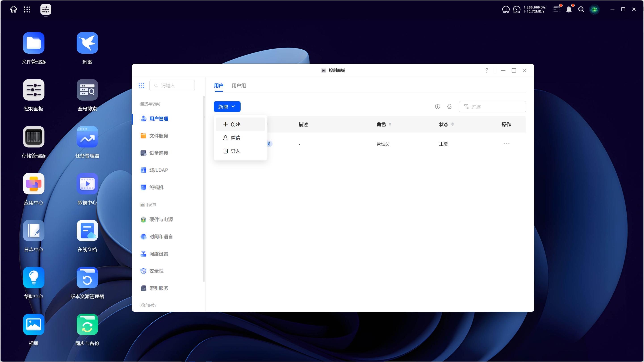The height and width of the screenshot is (362, 644).
Task: Open 日志中心 desktop icon
Action: [34, 231]
